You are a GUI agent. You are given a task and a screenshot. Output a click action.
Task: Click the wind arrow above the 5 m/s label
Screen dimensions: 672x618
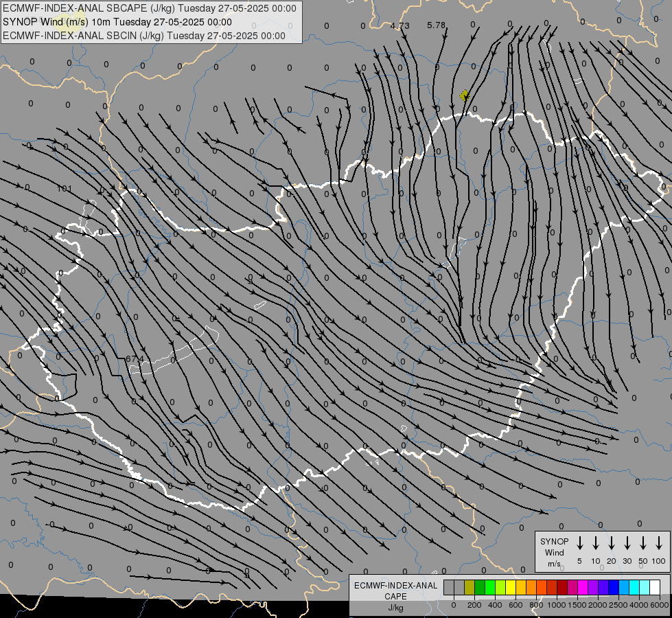579,543
